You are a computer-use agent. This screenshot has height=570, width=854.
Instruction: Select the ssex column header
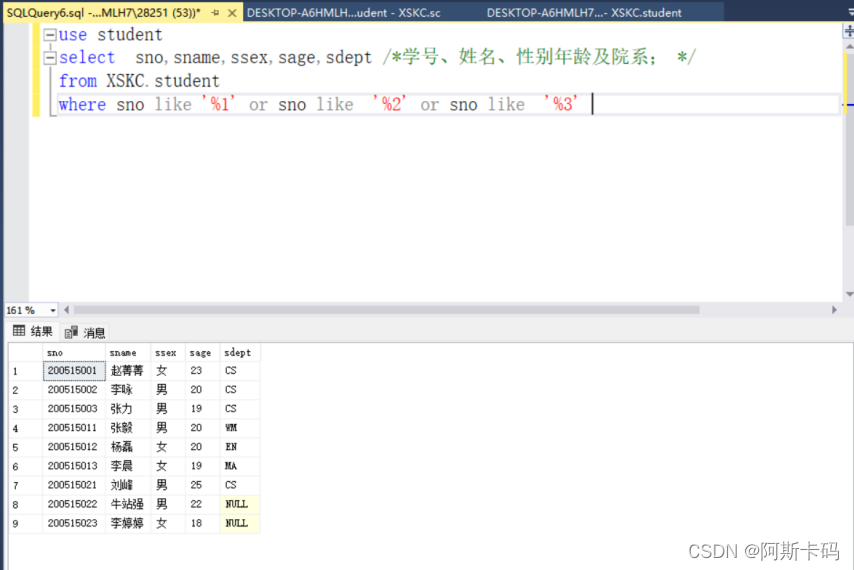click(x=167, y=352)
